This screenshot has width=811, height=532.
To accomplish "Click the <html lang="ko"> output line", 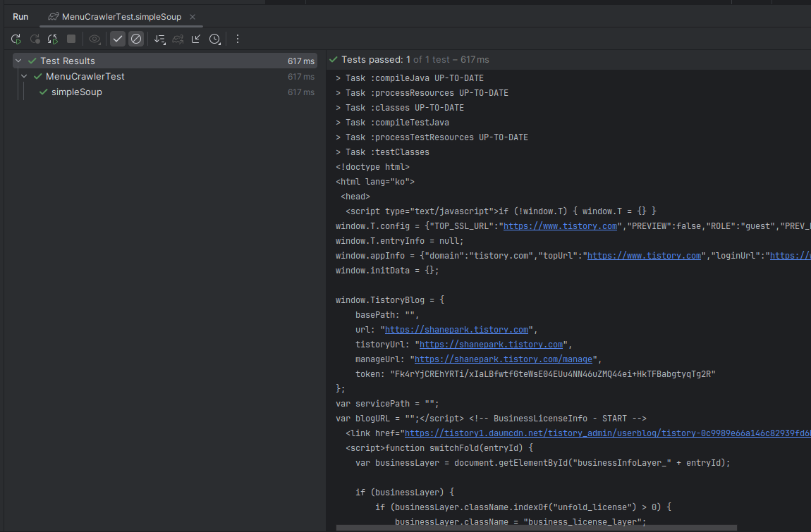I will click(x=375, y=182).
